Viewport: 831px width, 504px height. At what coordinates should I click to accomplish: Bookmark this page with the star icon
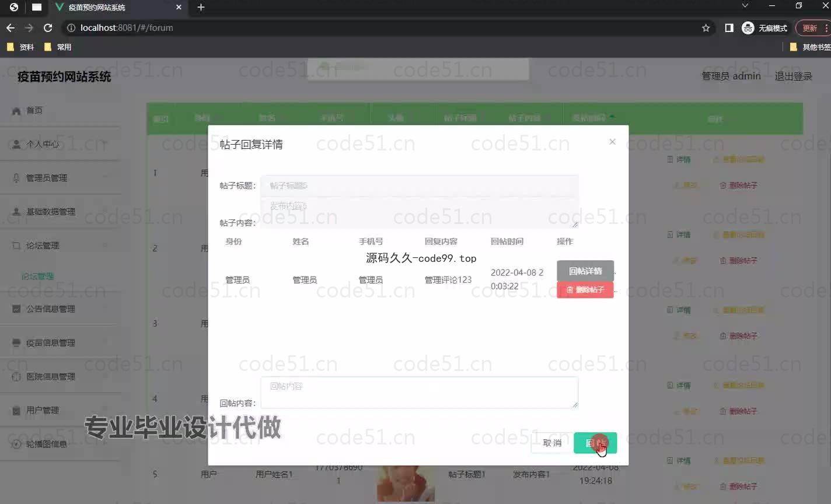click(x=706, y=28)
